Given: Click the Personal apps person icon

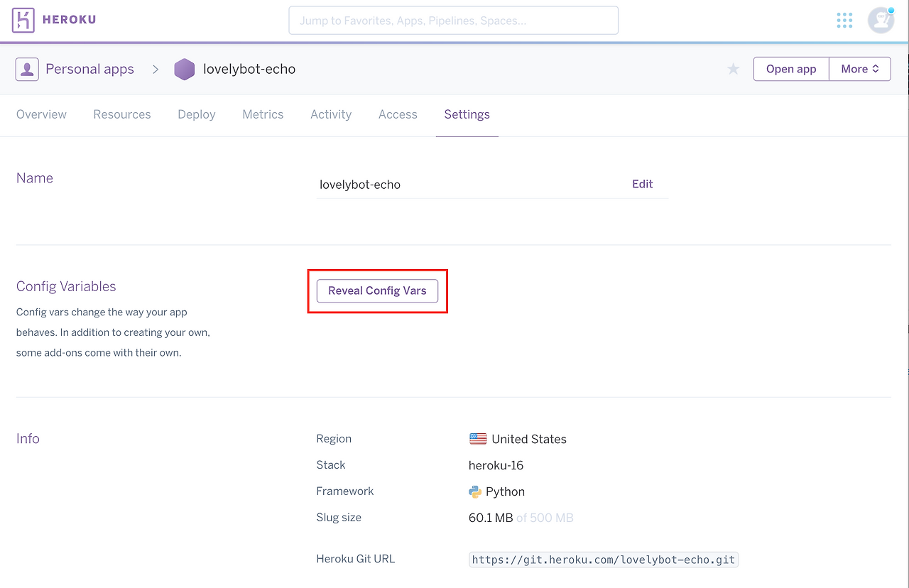Looking at the screenshot, I should (27, 70).
